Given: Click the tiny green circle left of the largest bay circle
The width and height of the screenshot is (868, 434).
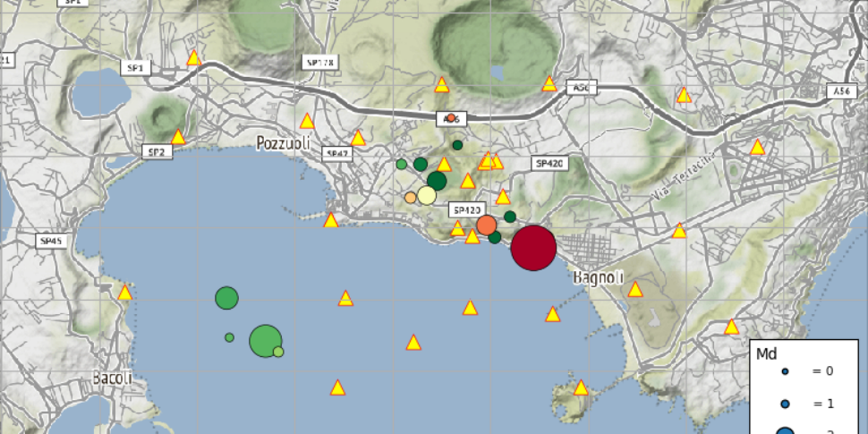Looking at the screenshot, I should point(229,337).
